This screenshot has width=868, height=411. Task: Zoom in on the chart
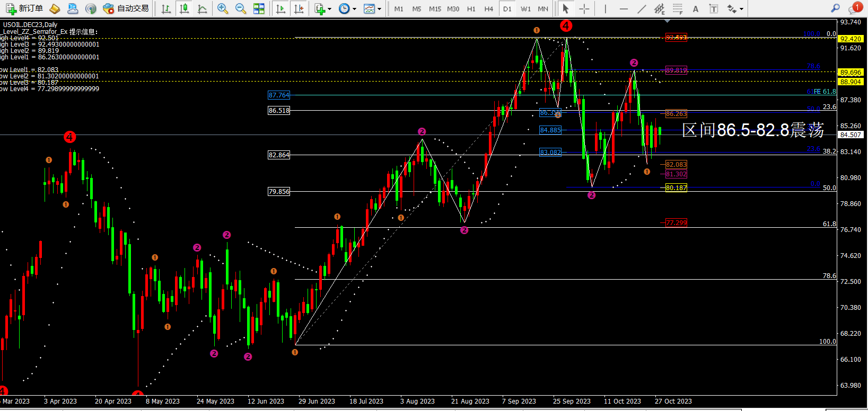[x=223, y=8]
